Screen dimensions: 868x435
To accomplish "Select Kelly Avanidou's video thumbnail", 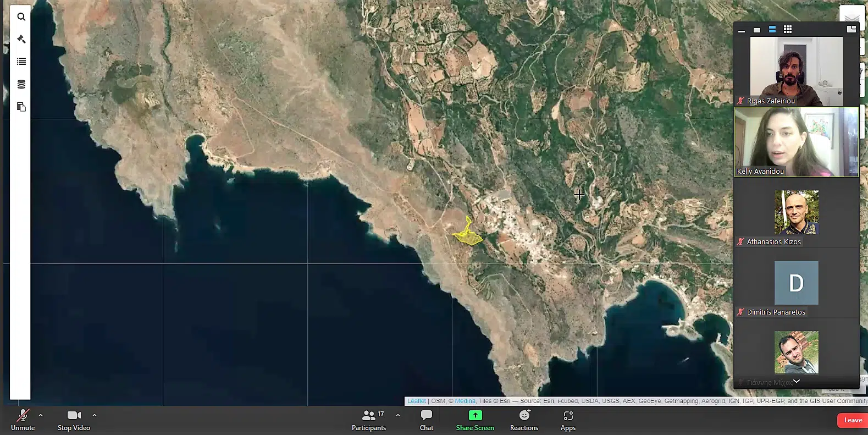I will click(796, 142).
